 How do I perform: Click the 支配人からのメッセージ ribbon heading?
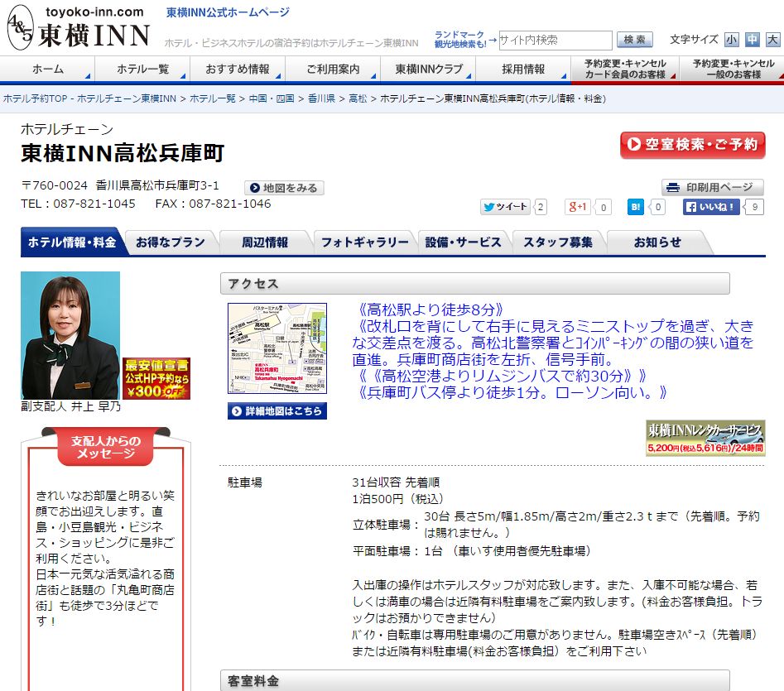[x=106, y=447]
